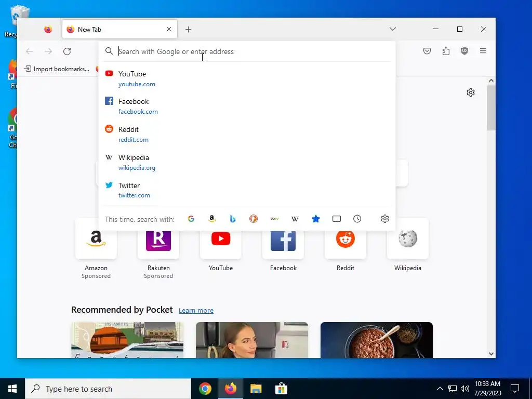
Task: Search open tabs with the tab icon
Action: tap(337, 219)
